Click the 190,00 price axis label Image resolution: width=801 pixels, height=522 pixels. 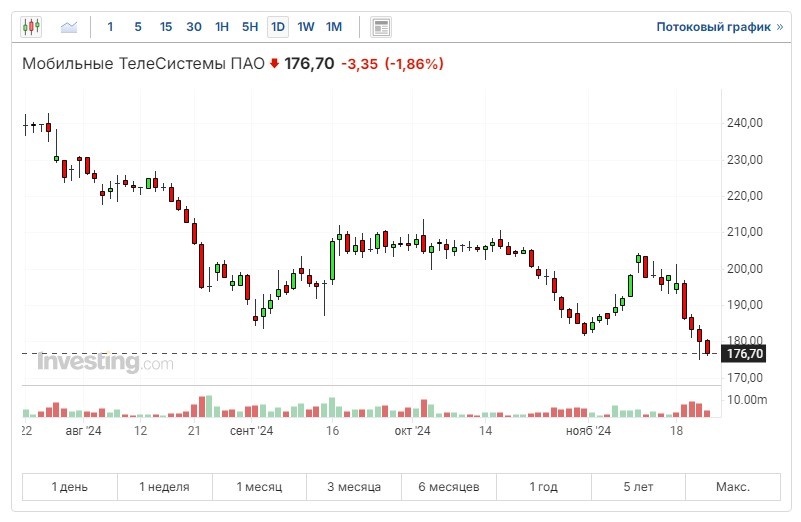click(744, 305)
